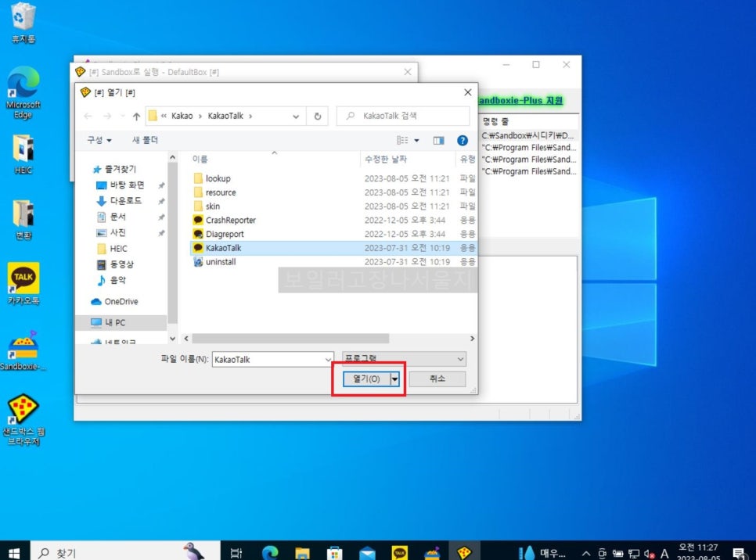Select Kakao in the breadcrumb path

click(x=182, y=116)
